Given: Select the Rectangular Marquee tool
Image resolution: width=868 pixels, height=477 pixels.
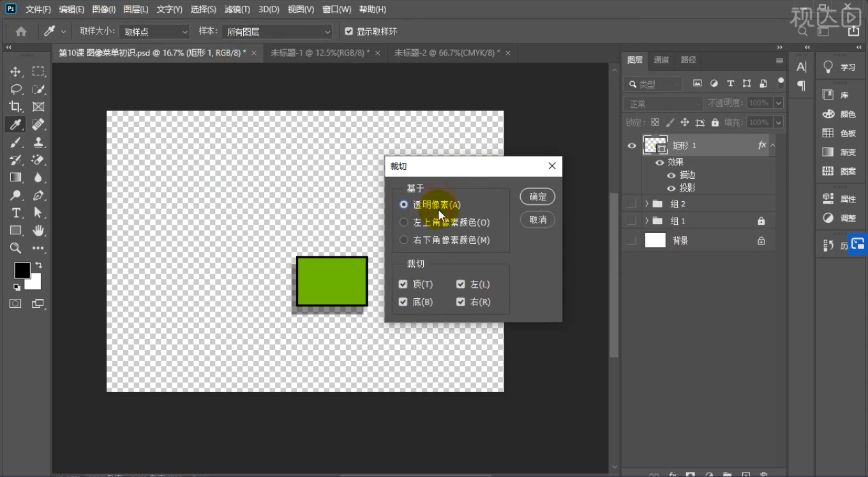Looking at the screenshot, I should tap(38, 72).
